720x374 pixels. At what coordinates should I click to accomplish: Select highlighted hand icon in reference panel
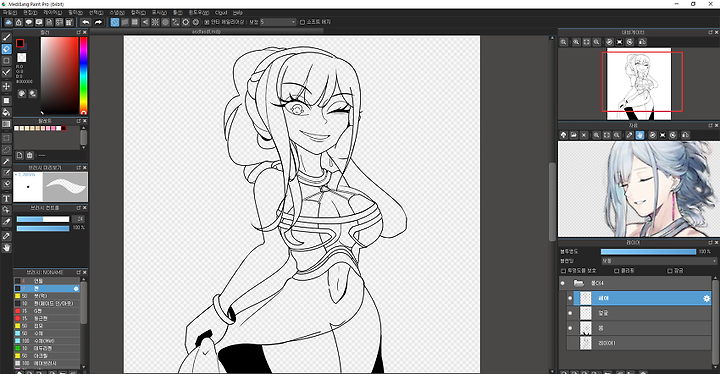coord(640,135)
